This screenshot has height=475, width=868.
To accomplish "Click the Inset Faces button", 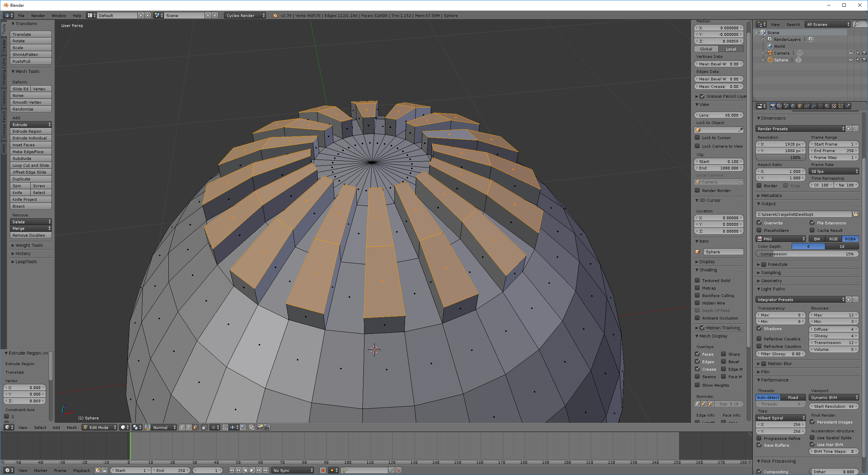I will click(x=31, y=145).
